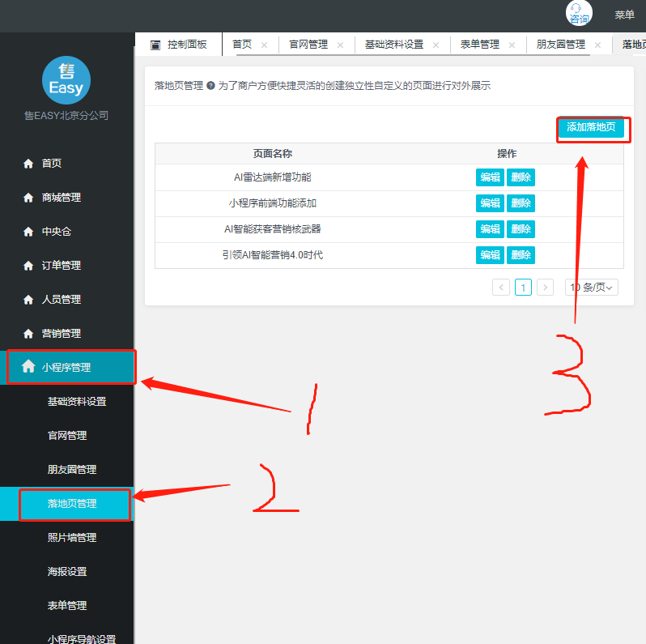Click the house icon beside 营销管理

pyautogui.click(x=28, y=334)
